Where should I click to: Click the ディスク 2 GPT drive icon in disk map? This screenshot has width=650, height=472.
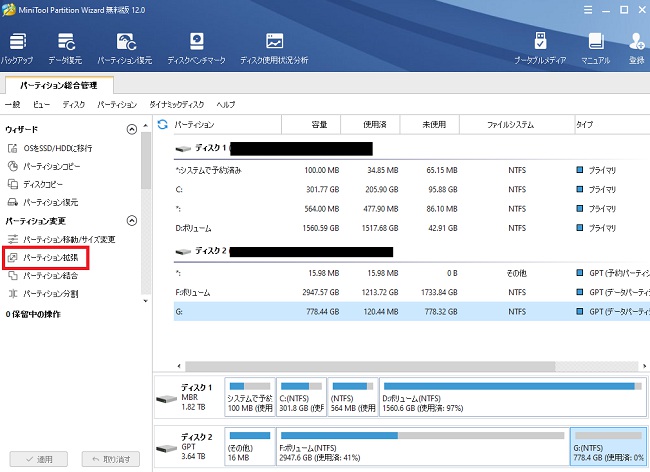167,448
